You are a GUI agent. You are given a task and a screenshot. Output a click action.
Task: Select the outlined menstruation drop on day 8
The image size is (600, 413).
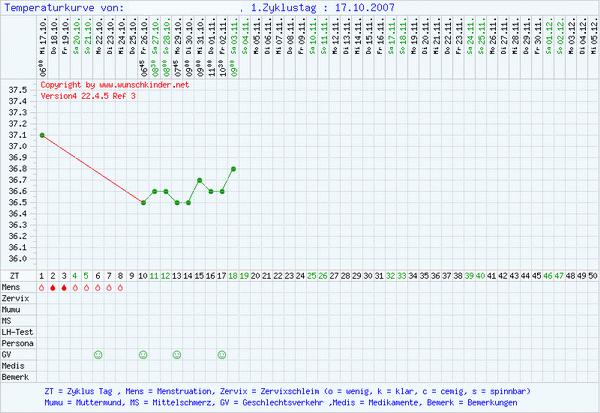120,287
